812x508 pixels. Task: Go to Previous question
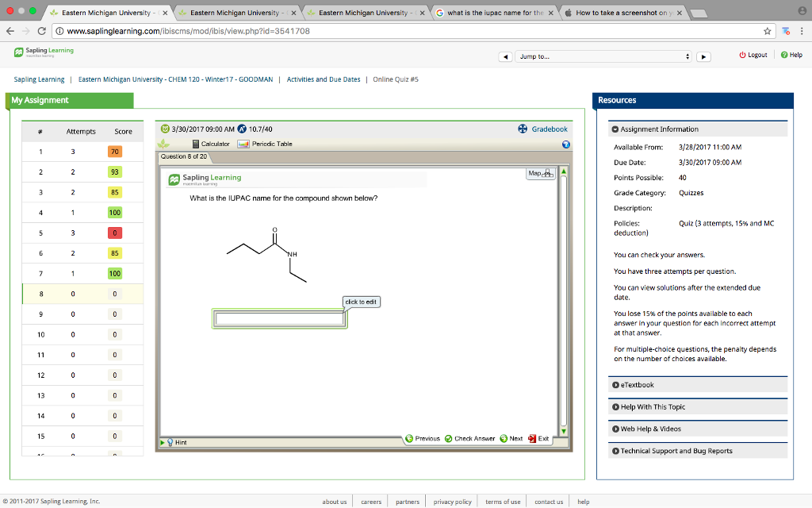point(423,438)
